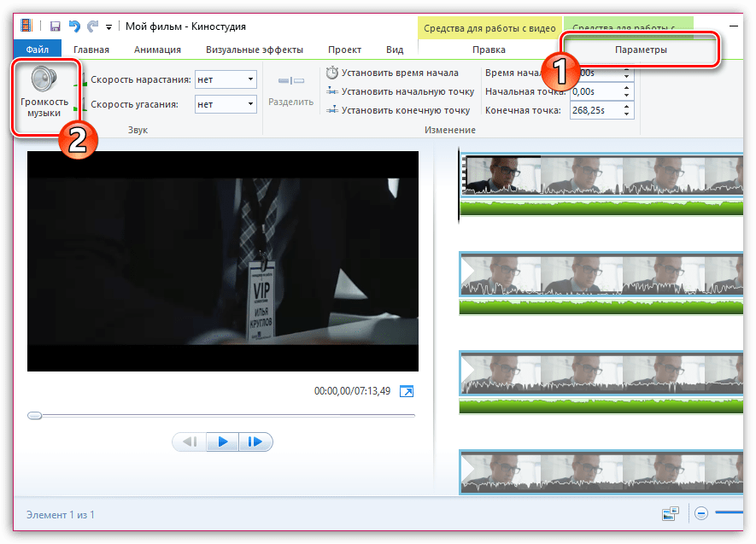756x544 pixels.
Task: Decrease Начальная точка with down spinner
Action: (x=626, y=96)
